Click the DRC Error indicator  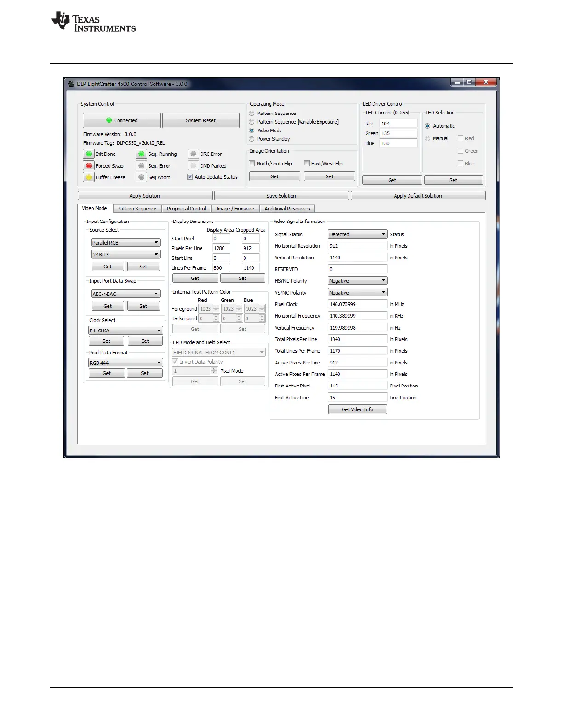coord(193,154)
